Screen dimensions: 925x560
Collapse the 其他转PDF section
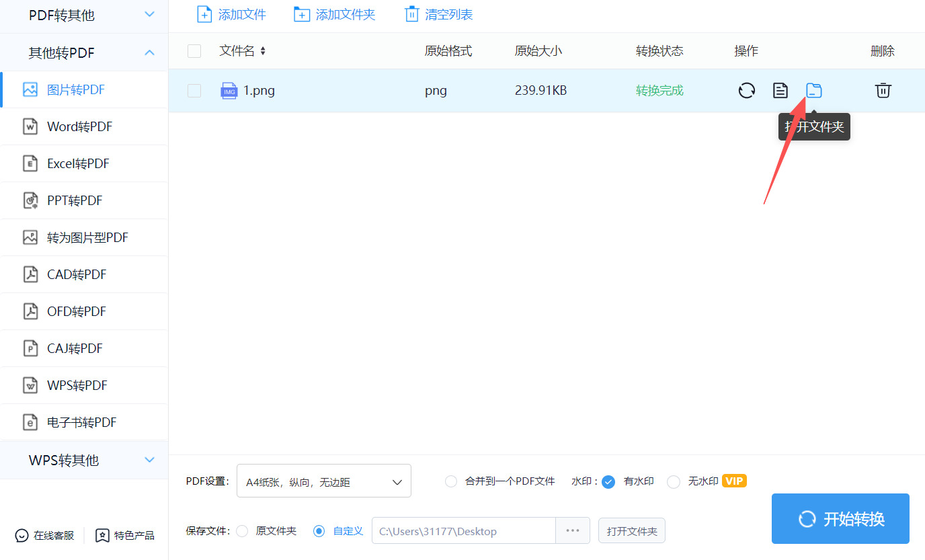[83, 52]
